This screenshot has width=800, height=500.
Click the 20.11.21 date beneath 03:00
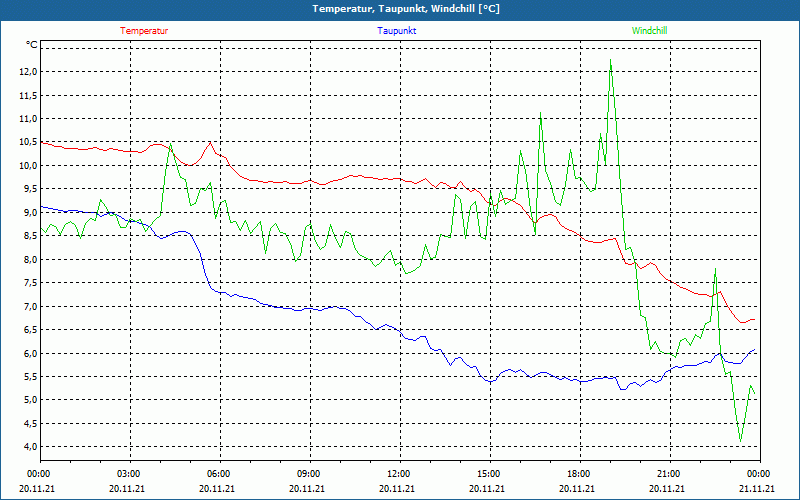[x=127, y=488]
